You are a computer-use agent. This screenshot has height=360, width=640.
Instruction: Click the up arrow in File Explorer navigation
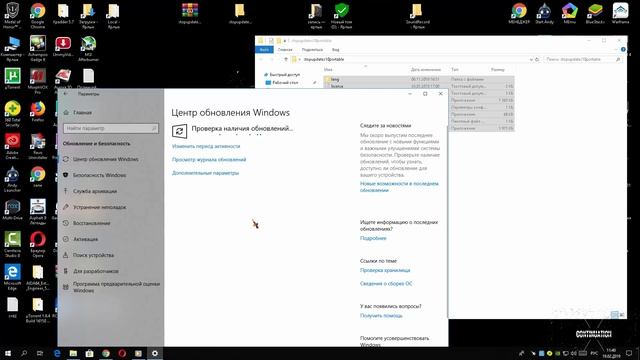coord(286,60)
